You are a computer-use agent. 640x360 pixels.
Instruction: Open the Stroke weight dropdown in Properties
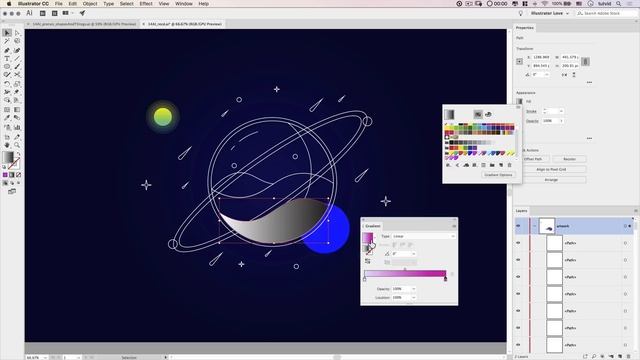[x=561, y=111]
